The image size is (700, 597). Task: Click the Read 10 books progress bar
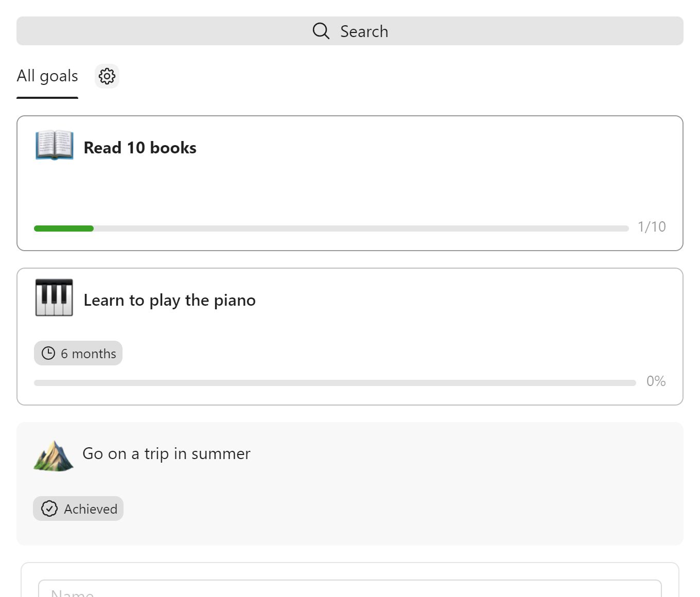[x=331, y=229]
